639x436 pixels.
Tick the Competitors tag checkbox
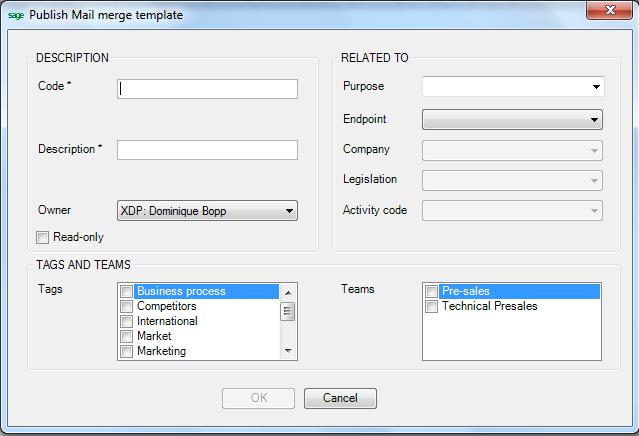coord(127,307)
